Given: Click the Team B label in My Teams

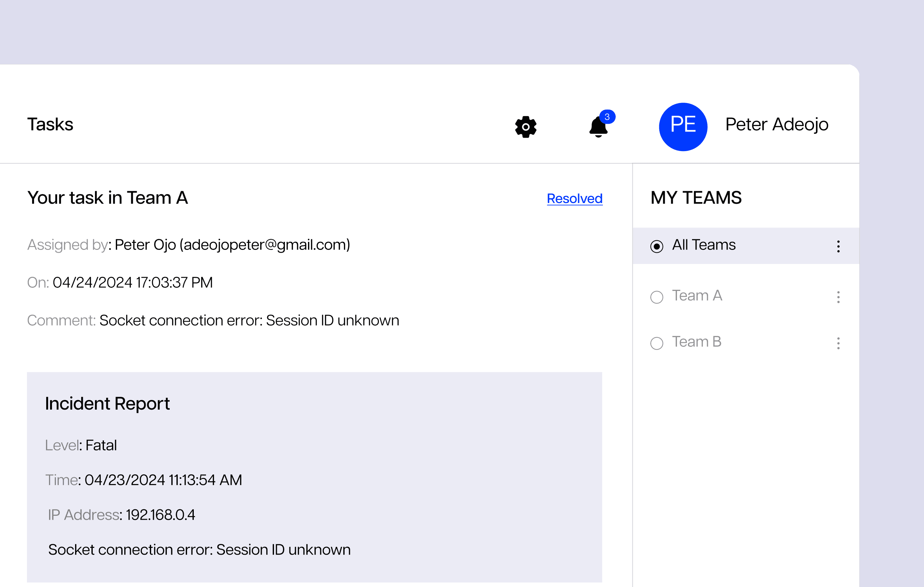Looking at the screenshot, I should (697, 342).
